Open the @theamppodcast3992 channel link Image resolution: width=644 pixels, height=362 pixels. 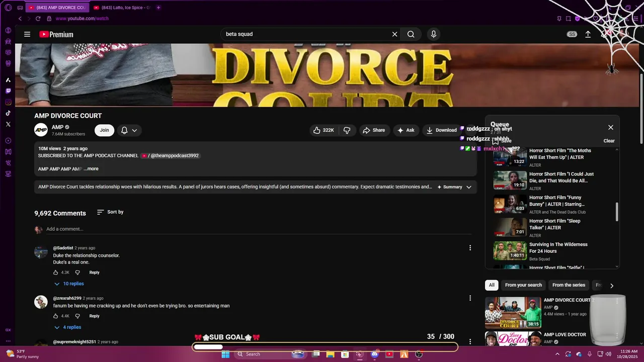171,156
